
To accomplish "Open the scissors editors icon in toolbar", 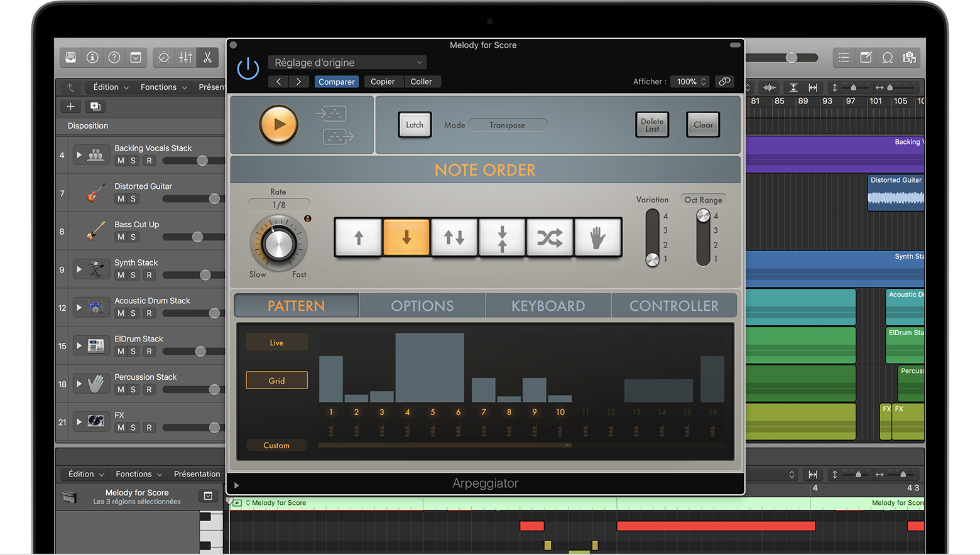I will (207, 58).
